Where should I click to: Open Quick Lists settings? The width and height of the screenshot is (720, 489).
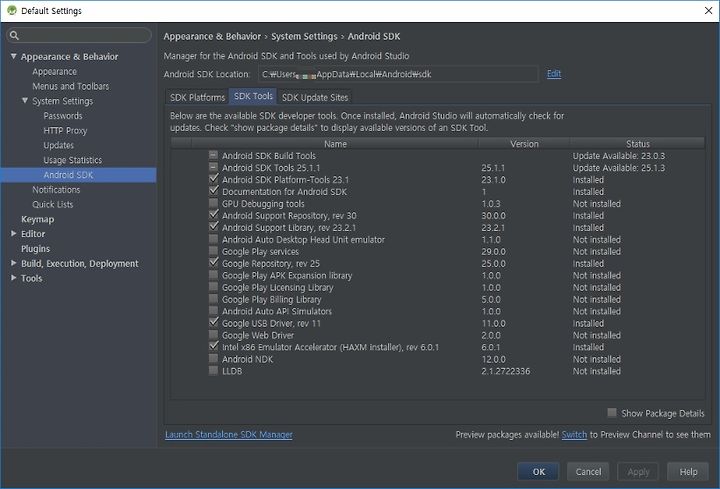pyautogui.click(x=52, y=204)
